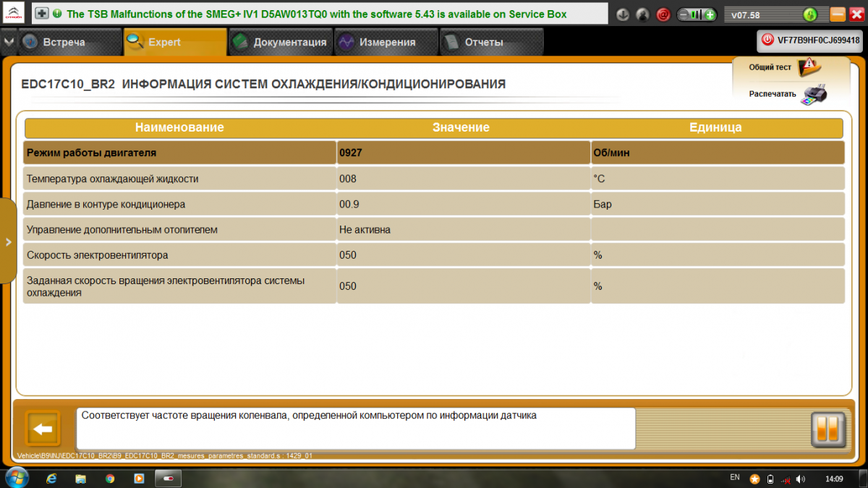Click the Наименование column header
The image size is (868, 488).
click(179, 127)
